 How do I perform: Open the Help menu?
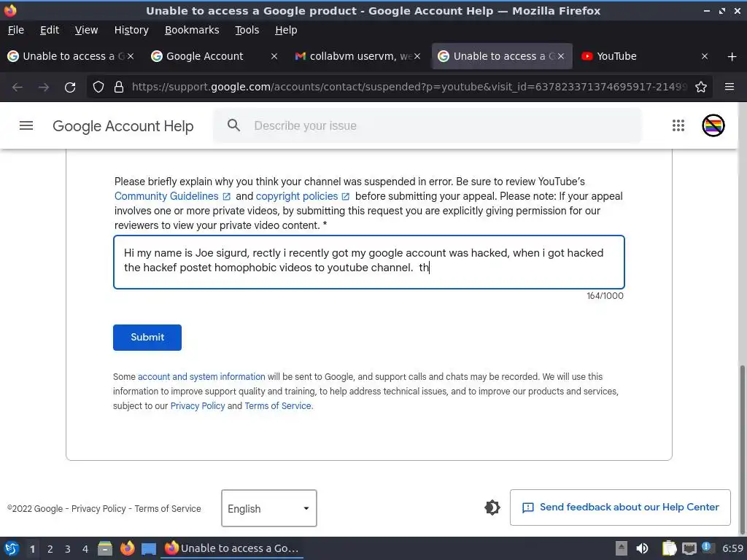286,30
